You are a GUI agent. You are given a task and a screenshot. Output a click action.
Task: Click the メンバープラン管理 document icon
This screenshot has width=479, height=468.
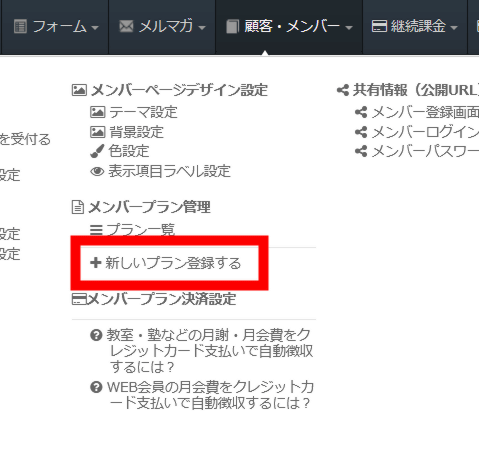(x=78, y=207)
